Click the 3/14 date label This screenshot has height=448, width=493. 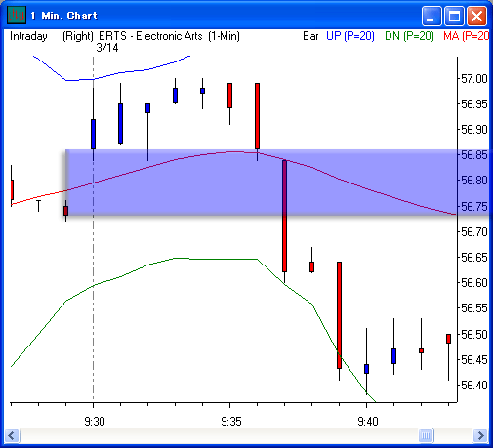[107, 48]
